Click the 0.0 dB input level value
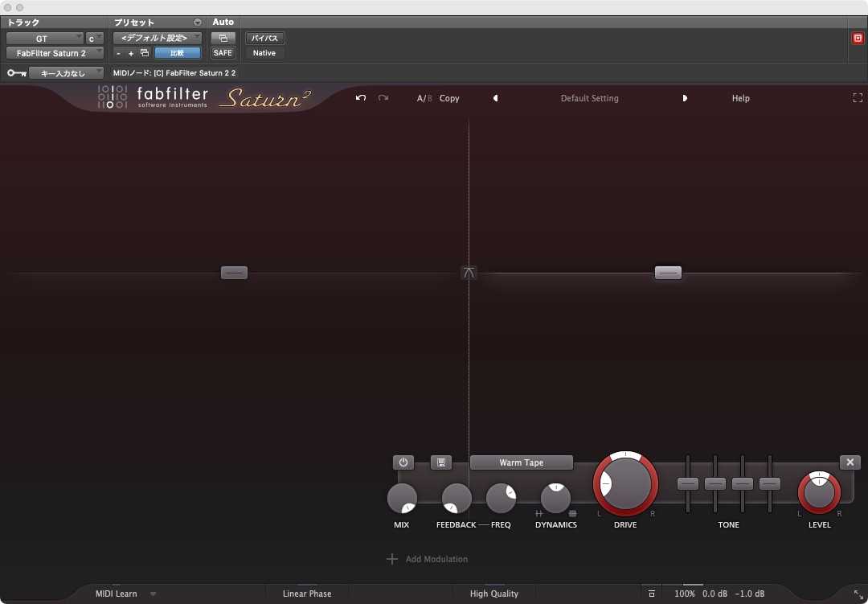Viewport: 868px width, 604px height. click(714, 594)
